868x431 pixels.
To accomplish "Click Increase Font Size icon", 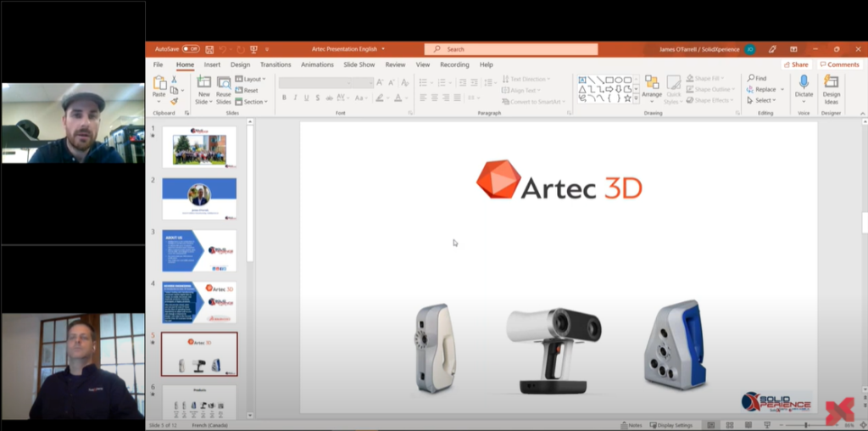I will point(380,82).
